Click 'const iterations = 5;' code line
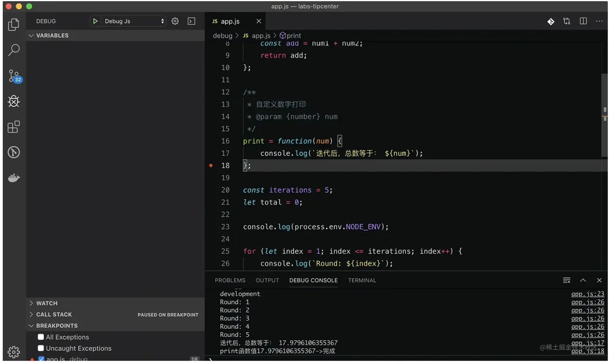 pyautogui.click(x=288, y=190)
